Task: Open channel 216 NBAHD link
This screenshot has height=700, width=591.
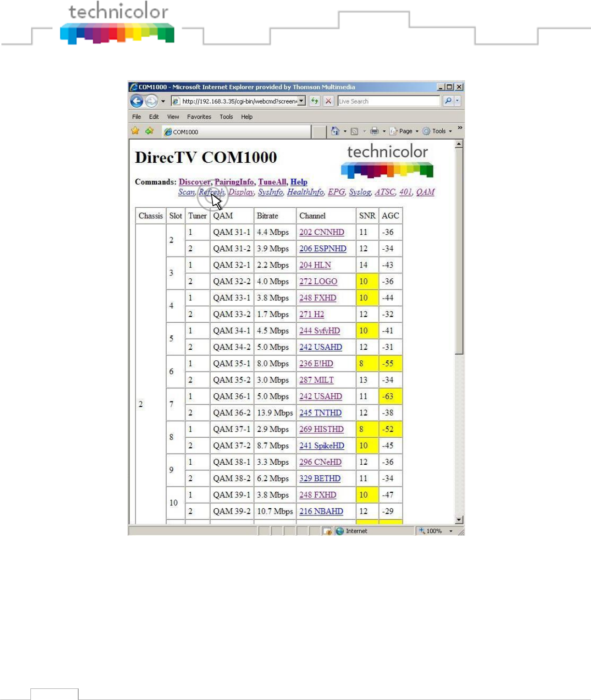Action: 321,512
